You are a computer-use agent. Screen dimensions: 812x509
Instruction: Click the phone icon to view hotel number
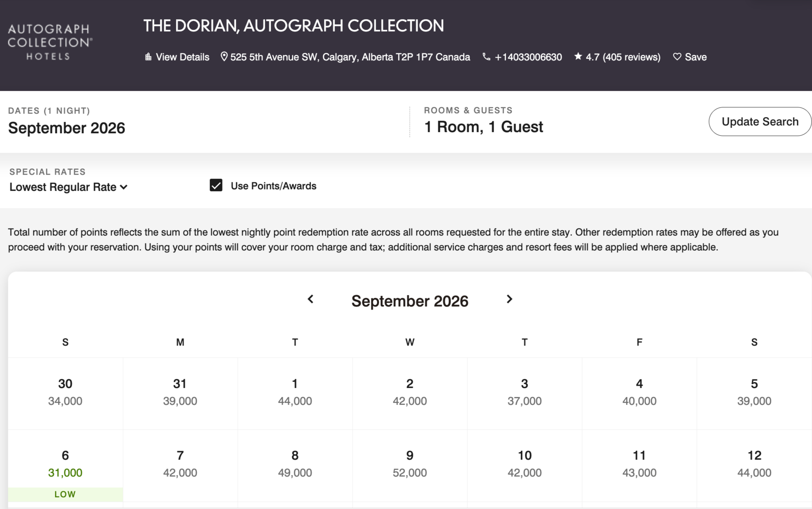(486, 57)
